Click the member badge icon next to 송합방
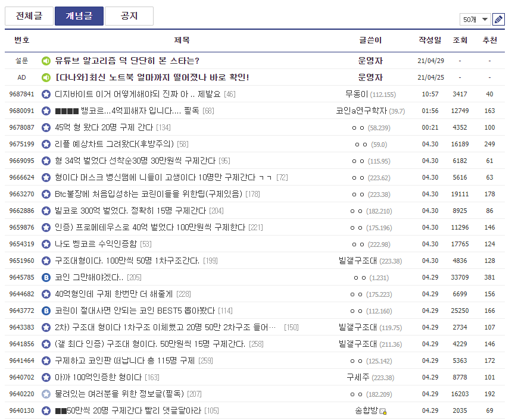 pos(383,412)
